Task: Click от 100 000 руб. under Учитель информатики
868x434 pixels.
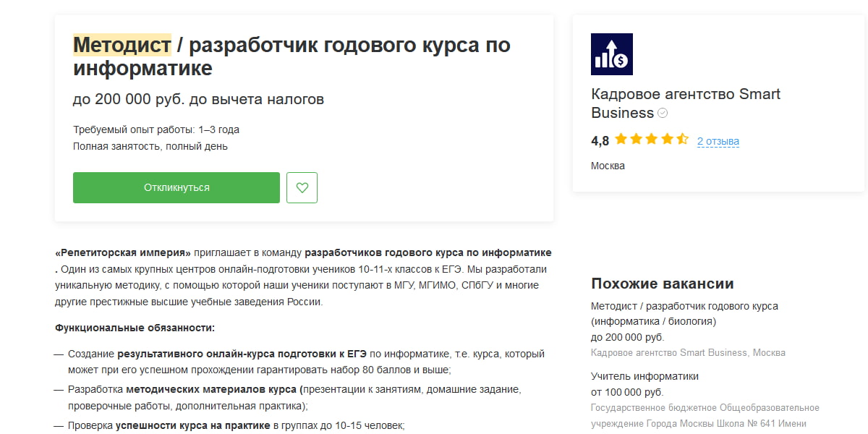Action: [x=629, y=391]
